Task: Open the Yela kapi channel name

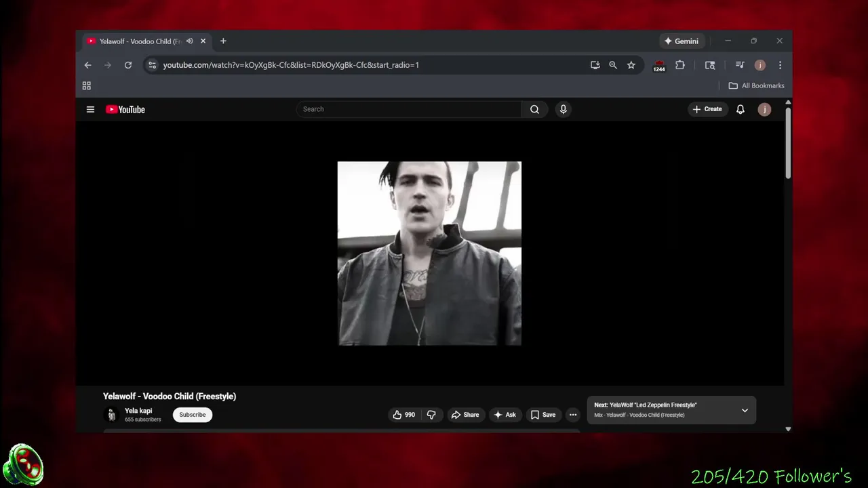Action: (138, 411)
